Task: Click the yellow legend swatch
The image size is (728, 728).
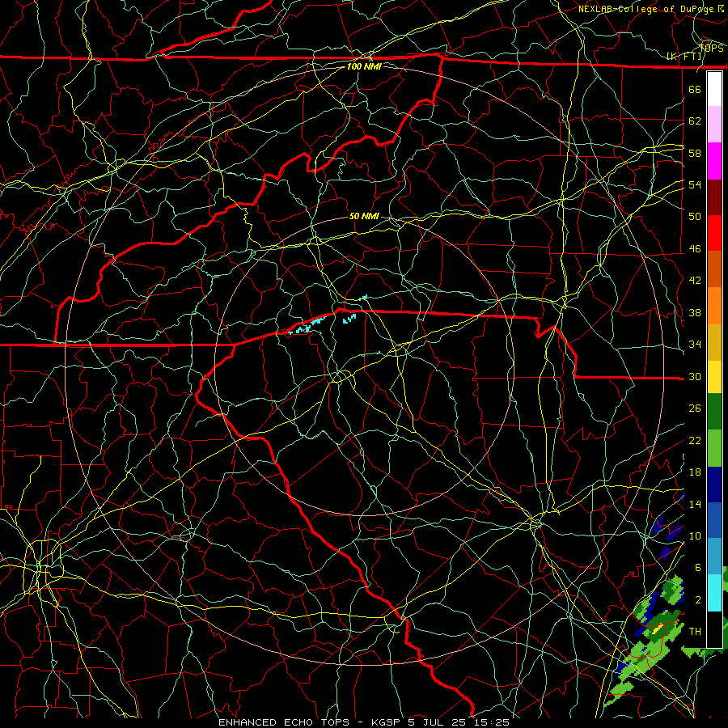Action: (x=714, y=377)
